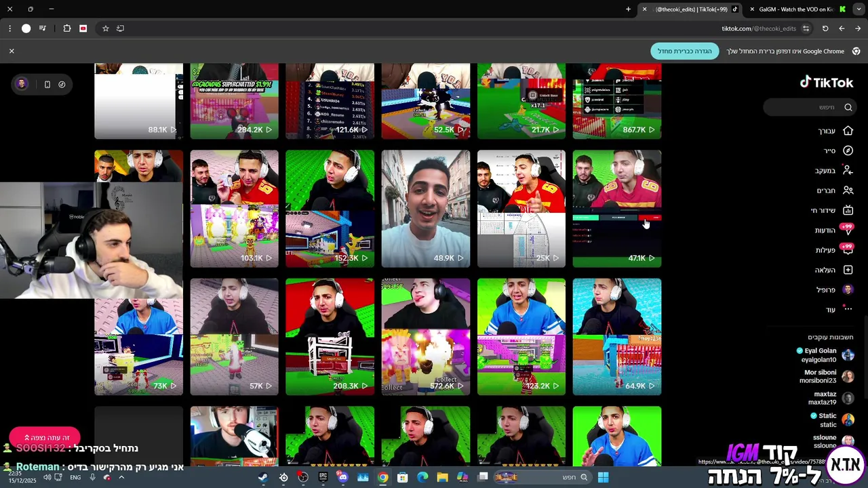Open the video with 121.6K views
Viewport: 868px width, 488px height.
pyautogui.click(x=330, y=102)
